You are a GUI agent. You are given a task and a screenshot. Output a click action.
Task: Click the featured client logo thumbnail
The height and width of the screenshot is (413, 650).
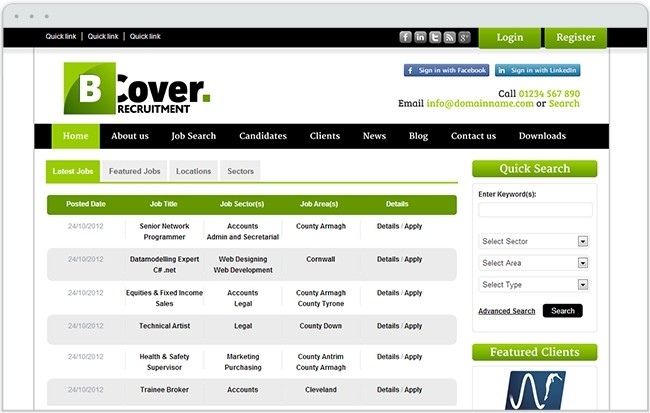coord(535,390)
